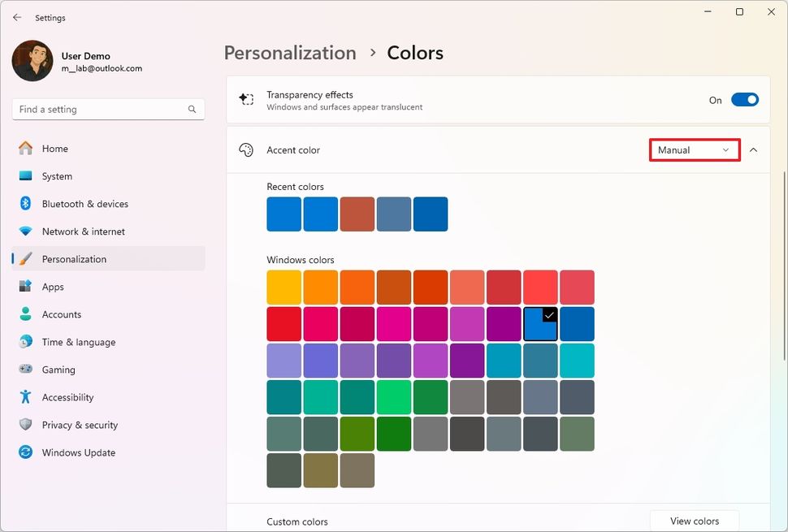The image size is (788, 532).
Task: Go to Accounts settings
Action: 62,314
